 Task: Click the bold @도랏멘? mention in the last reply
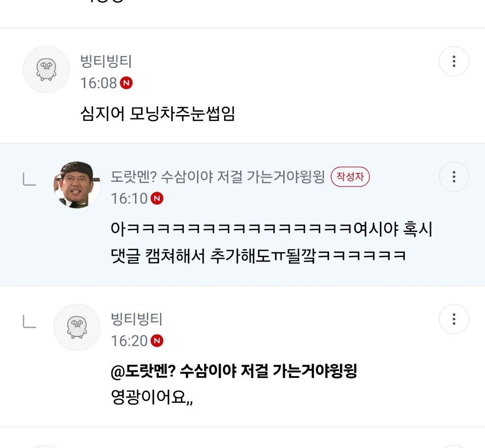[233, 371]
